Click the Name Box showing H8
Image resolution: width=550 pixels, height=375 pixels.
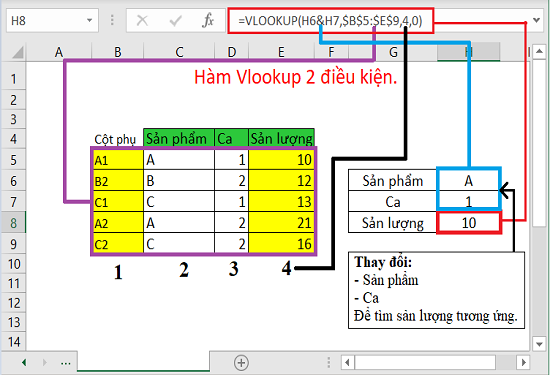tap(46, 21)
